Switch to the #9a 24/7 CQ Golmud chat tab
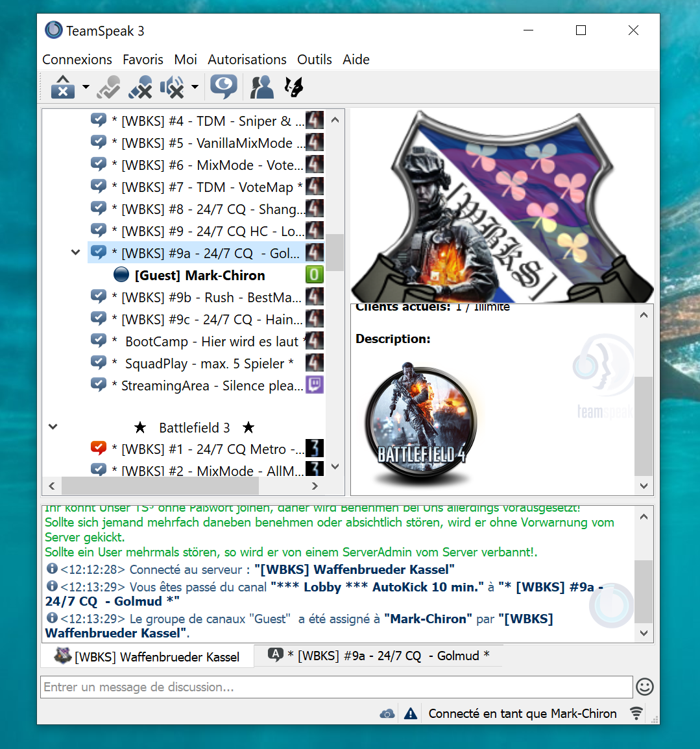The image size is (700, 749). pos(379,656)
